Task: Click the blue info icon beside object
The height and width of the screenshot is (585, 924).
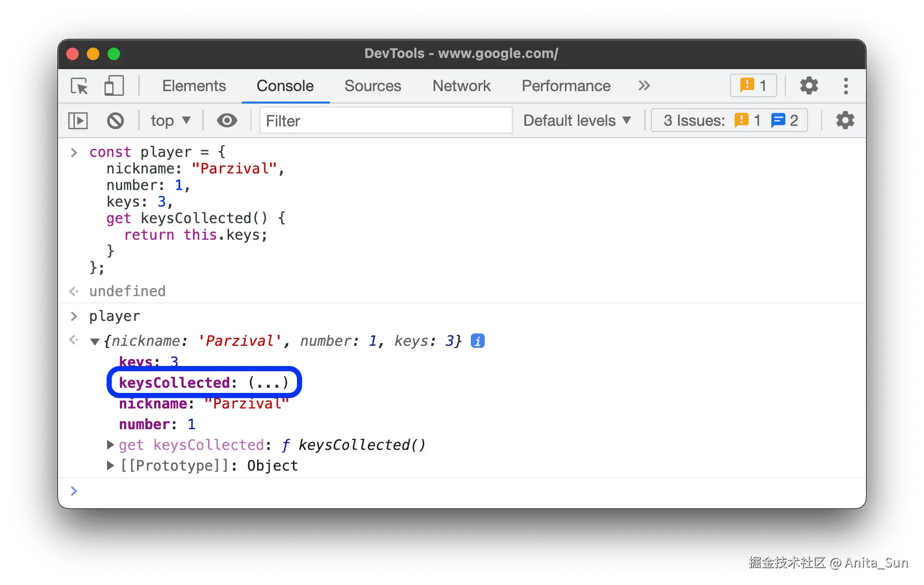Action: point(478,341)
